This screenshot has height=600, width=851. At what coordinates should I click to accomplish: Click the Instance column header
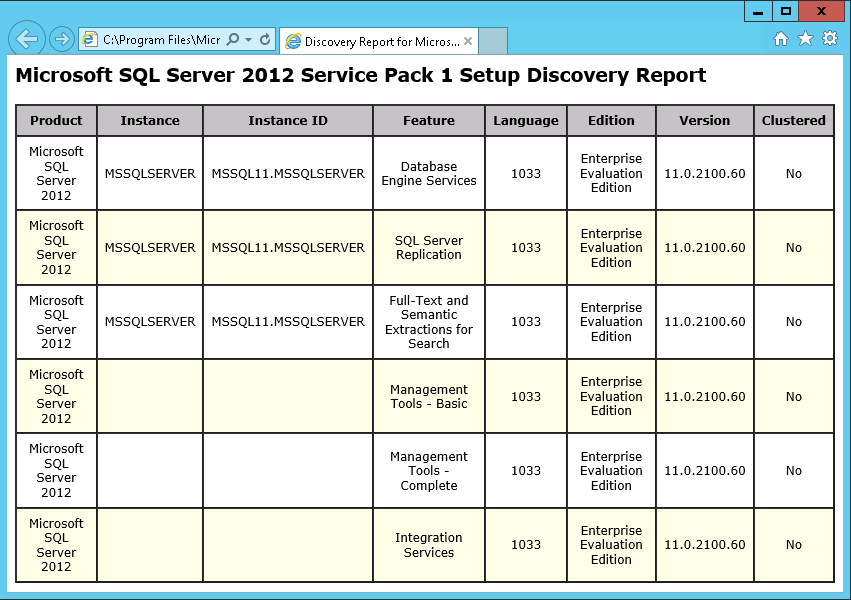tap(150, 120)
